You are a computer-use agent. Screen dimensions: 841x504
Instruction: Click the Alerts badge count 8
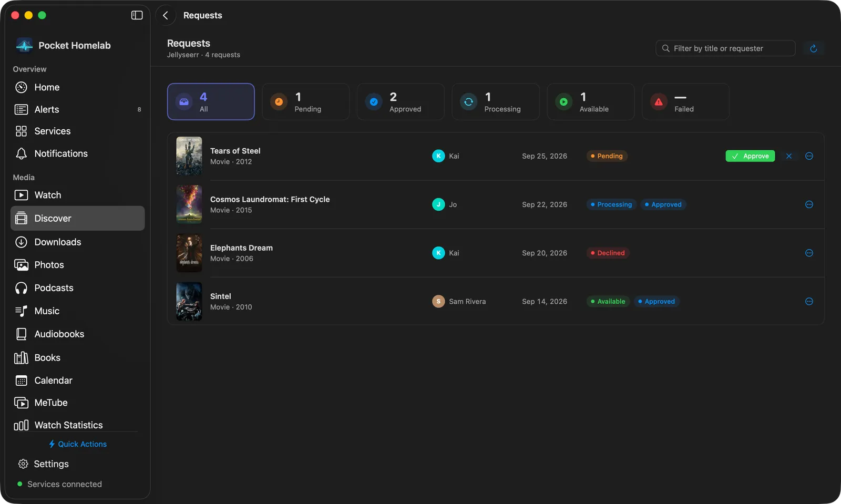[x=139, y=109]
